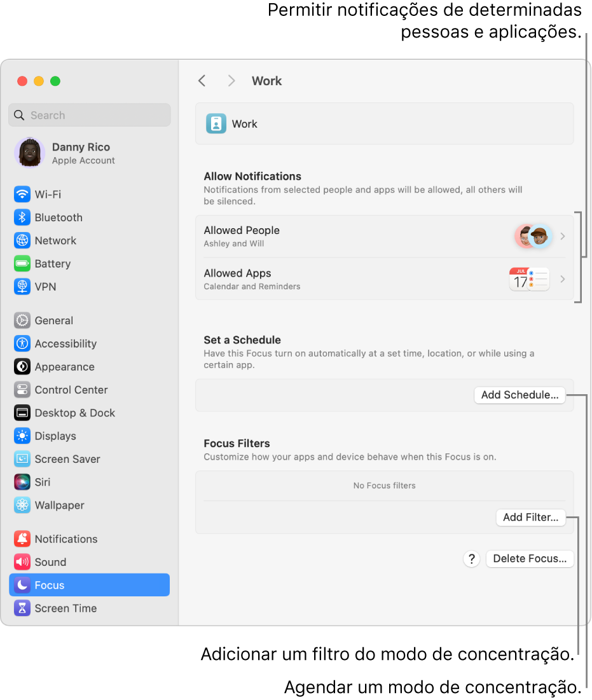Click the Notifications bell icon
Viewport: 592px width, 700px height.
pos(22,539)
